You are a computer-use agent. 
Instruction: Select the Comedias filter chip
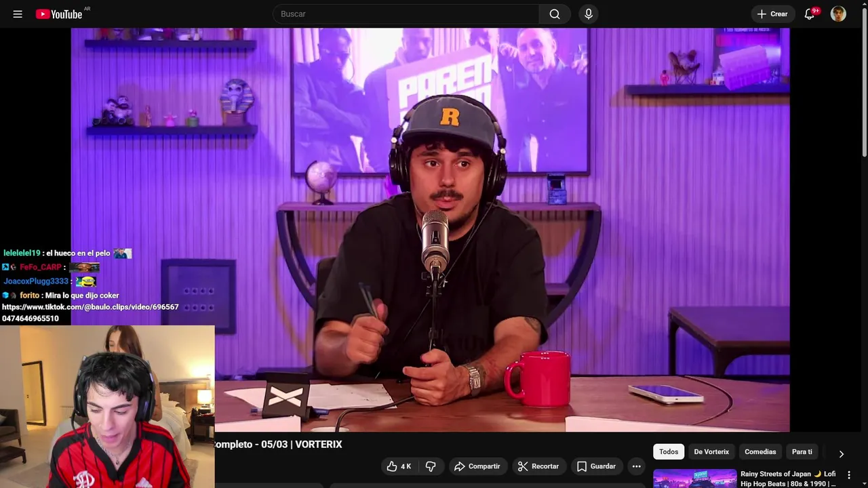pos(760,451)
